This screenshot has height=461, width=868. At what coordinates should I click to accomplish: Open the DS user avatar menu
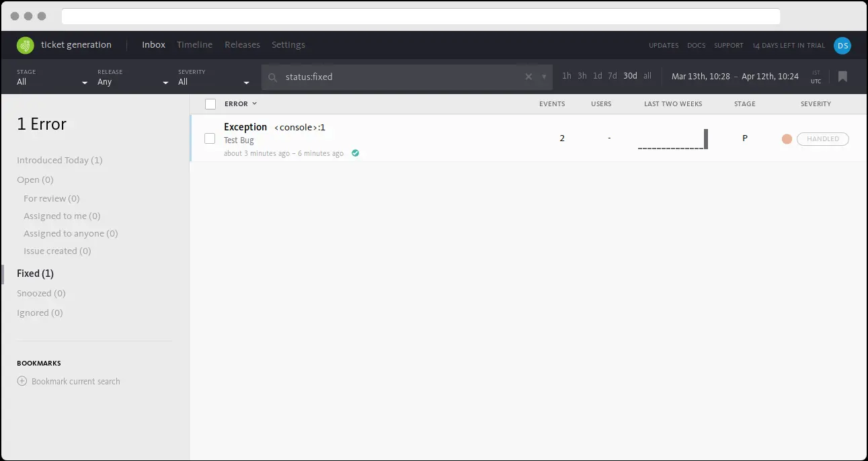(x=842, y=45)
